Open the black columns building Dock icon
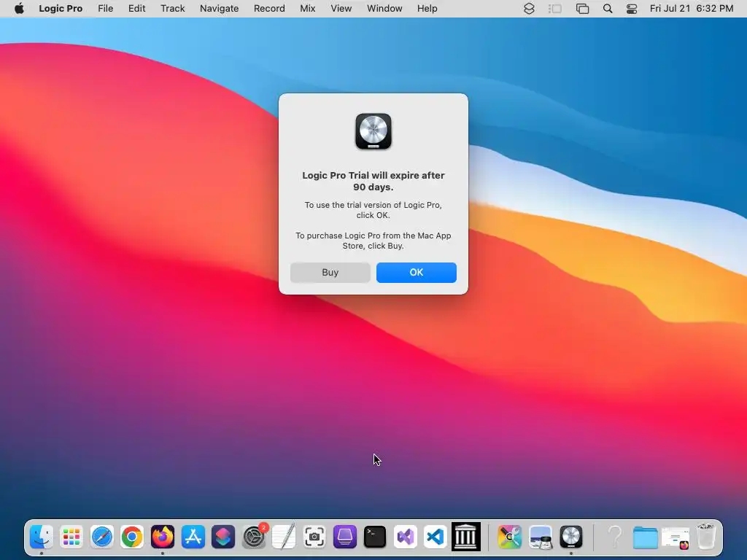 pyautogui.click(x=466, y=537)
